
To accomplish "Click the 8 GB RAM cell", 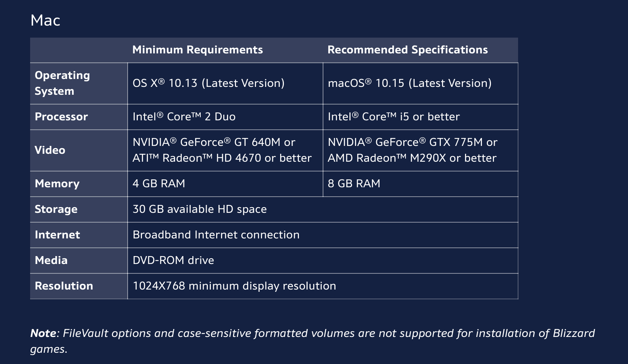I will (x=354, y=184).
